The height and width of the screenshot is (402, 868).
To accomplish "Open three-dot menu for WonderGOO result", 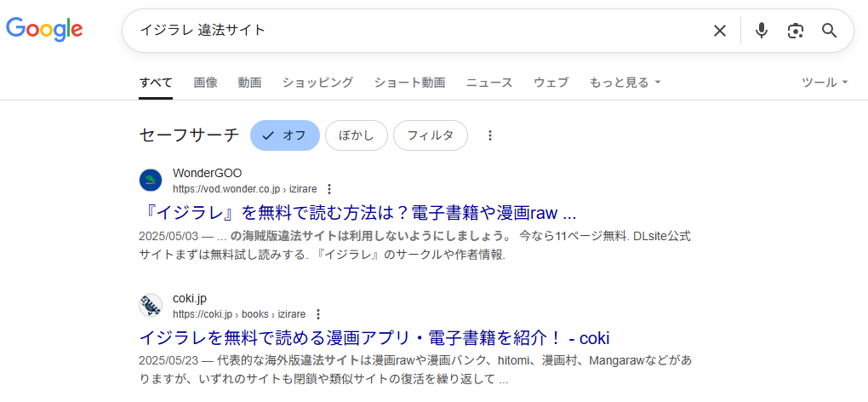I will click(329, 189).
